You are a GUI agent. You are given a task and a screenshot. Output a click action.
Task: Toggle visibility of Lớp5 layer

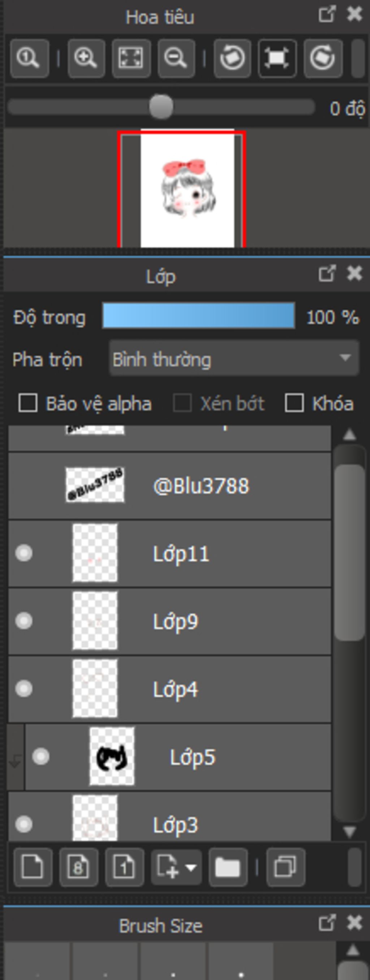coord(40,756)
